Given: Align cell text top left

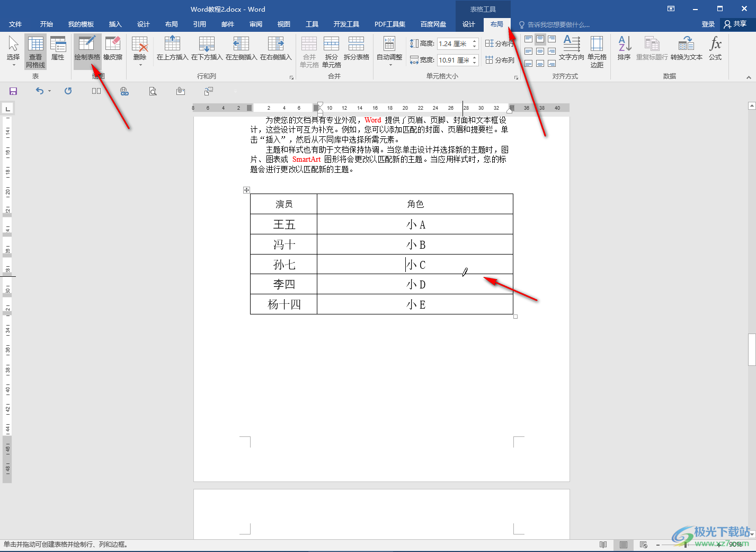Looking at the screenshot, I should tap(528, 39).
